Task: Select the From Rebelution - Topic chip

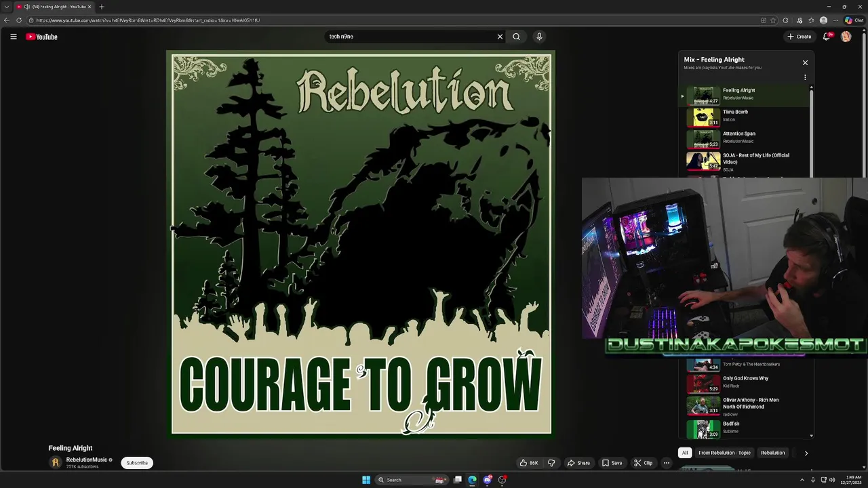Action: [724, 453]
